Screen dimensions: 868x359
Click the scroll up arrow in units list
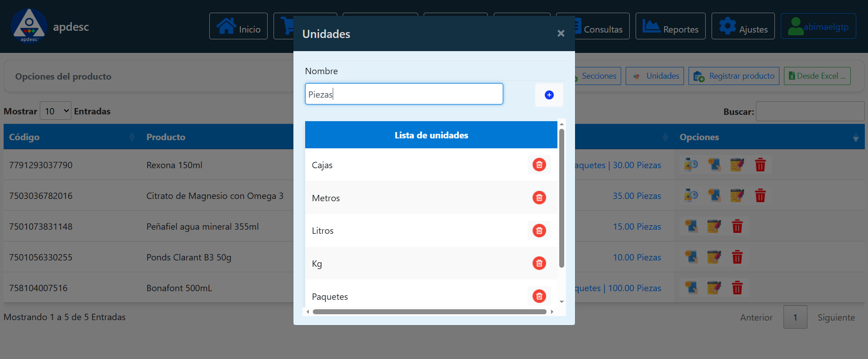point(561,124)
